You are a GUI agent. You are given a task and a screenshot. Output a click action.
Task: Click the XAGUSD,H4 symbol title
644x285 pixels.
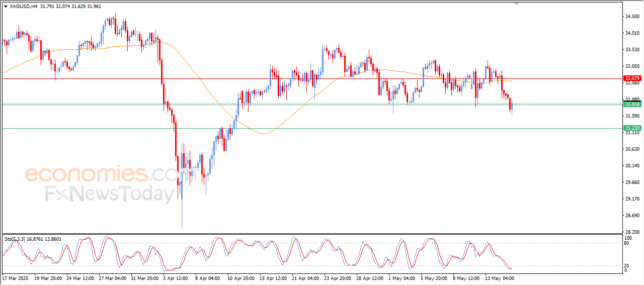click(24, 7)
